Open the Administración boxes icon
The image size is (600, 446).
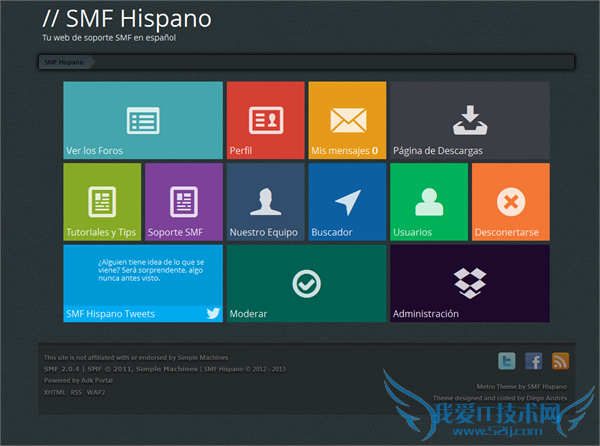[x=470, y=283]
